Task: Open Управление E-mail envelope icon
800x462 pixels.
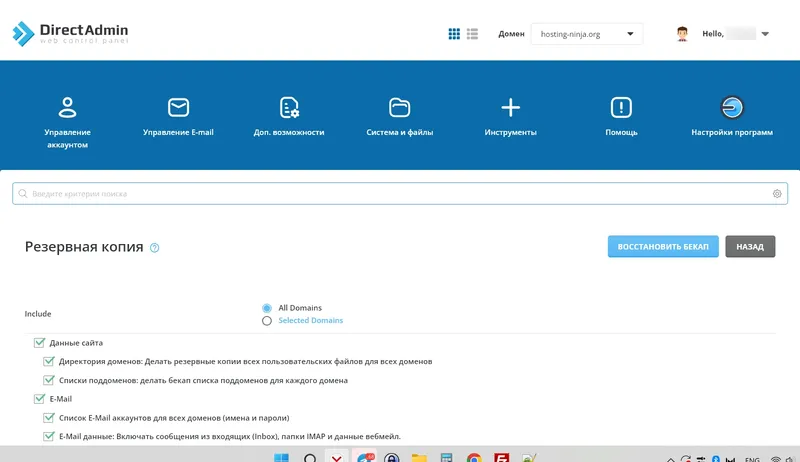Action: click(178, 108)
